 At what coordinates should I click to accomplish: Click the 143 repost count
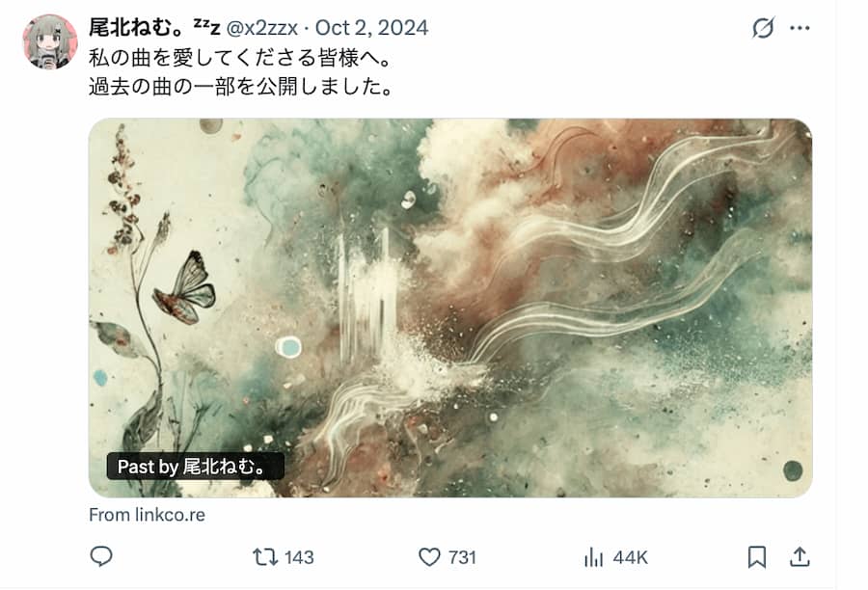(x=299, y=557)
